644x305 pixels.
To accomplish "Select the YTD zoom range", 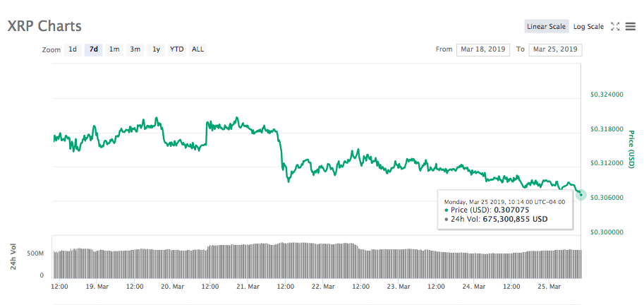I will pos(177,49).
